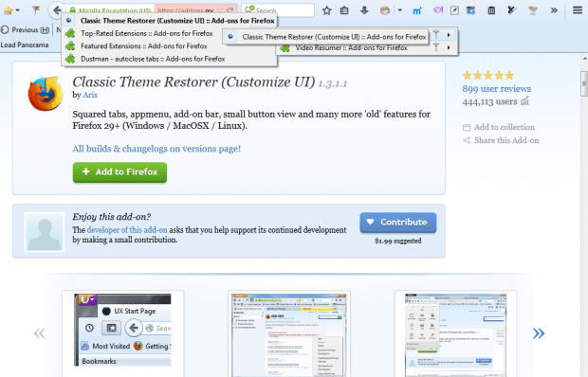
Task: Click previous screenshots double-chevron arrow
Action: tap(40, 333)
